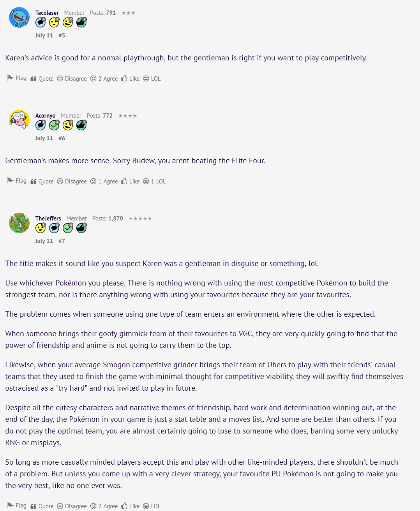Click 2 Agree on Tacolaser's post
The width and height of the screenshot is (420, 511).
[x=104, y=79]
